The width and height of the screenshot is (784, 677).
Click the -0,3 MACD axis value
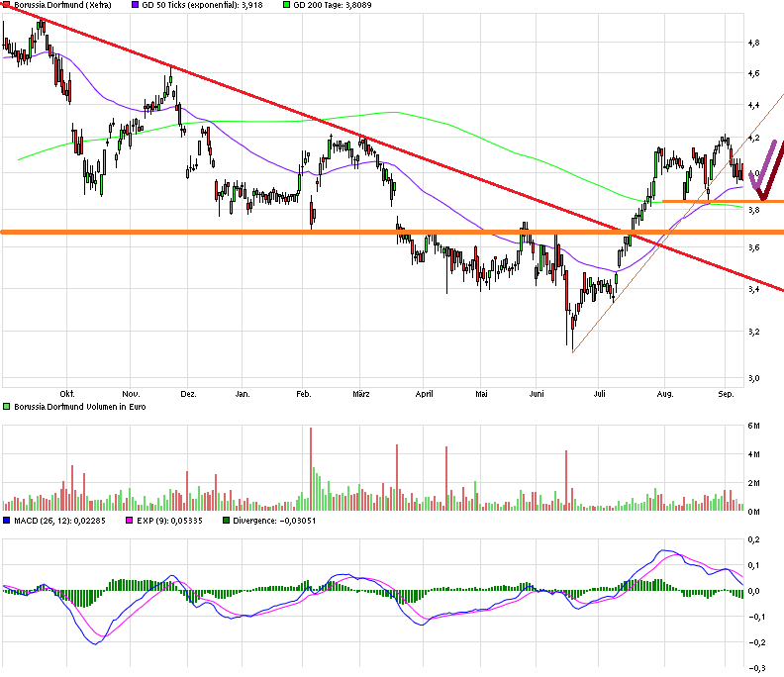click(756, 668)
